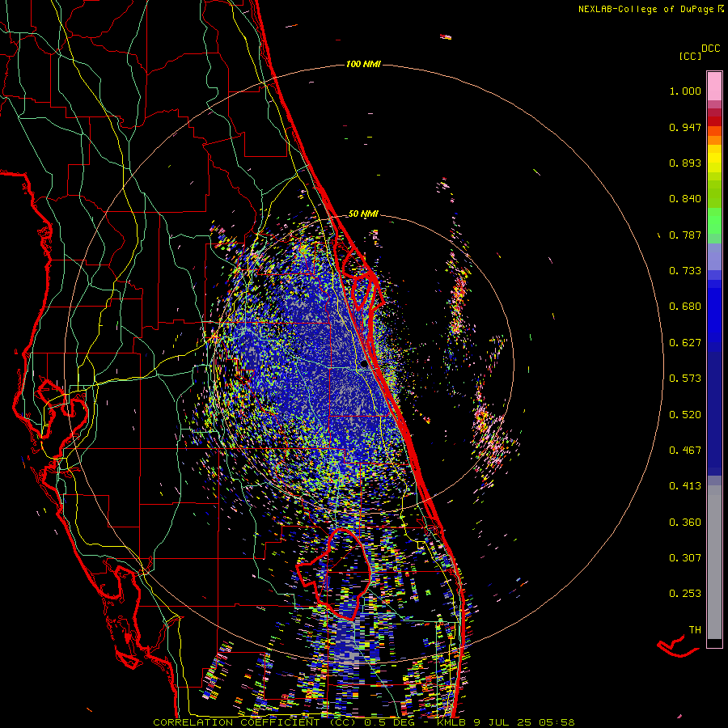
Task: Click the 0.947 value on color scale
Action: 685,127
